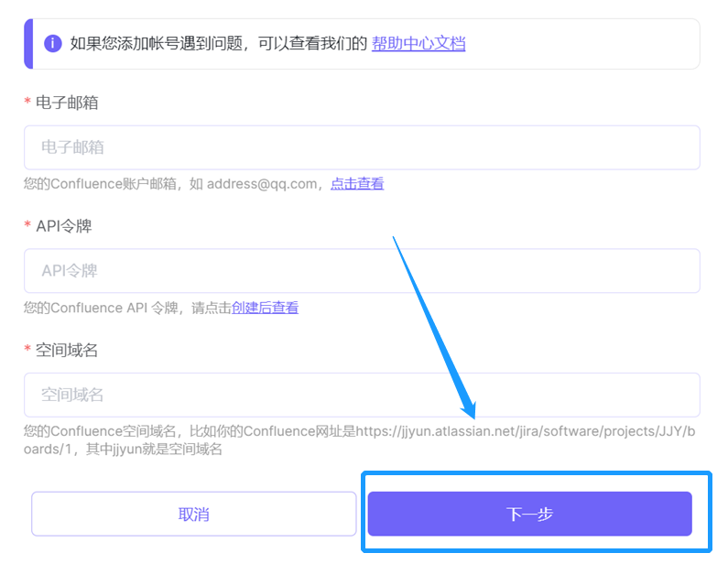Focus the 空间域名 input field
This screenshot has width=728, height=564.
[362, 395]
